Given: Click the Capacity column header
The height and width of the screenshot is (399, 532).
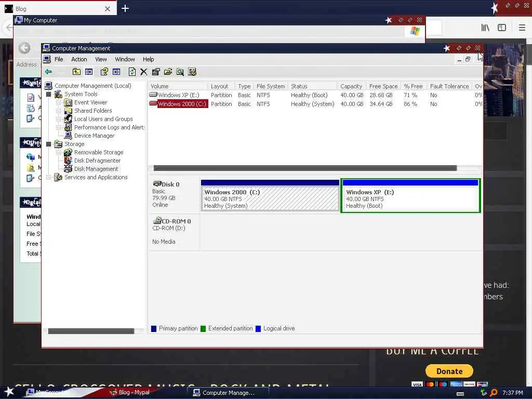Looking at the screenshot, I should 351,86.
